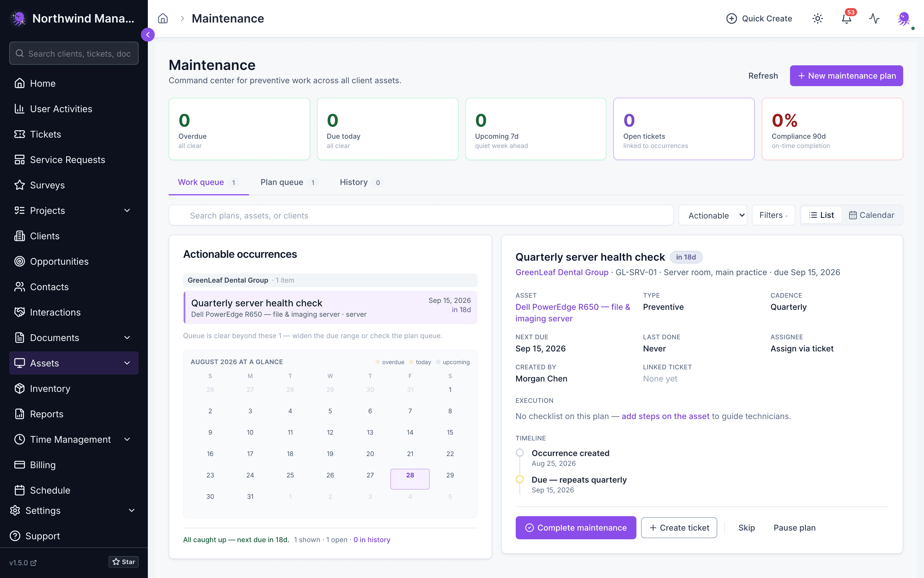
Task: Open Reports in the sidebar
Action: click(74, 414)
